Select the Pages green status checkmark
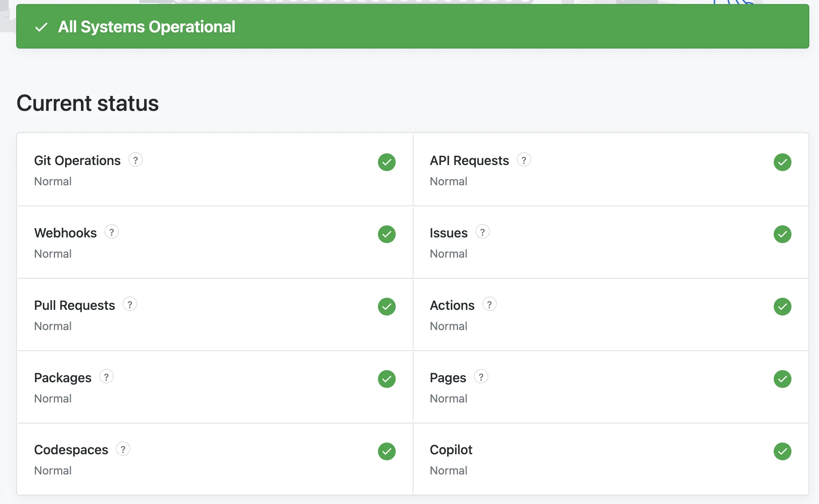Viewport: 819px width, 504px height. point(783,379)
